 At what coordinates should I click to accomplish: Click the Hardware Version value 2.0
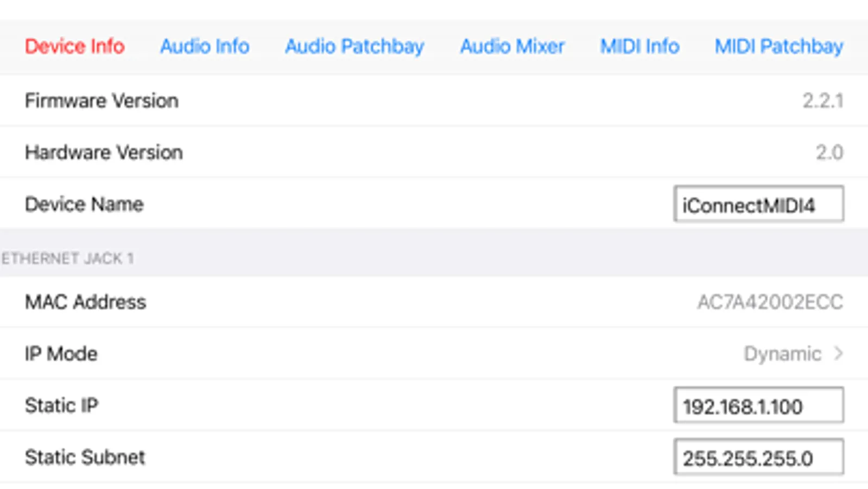(829, 152)
